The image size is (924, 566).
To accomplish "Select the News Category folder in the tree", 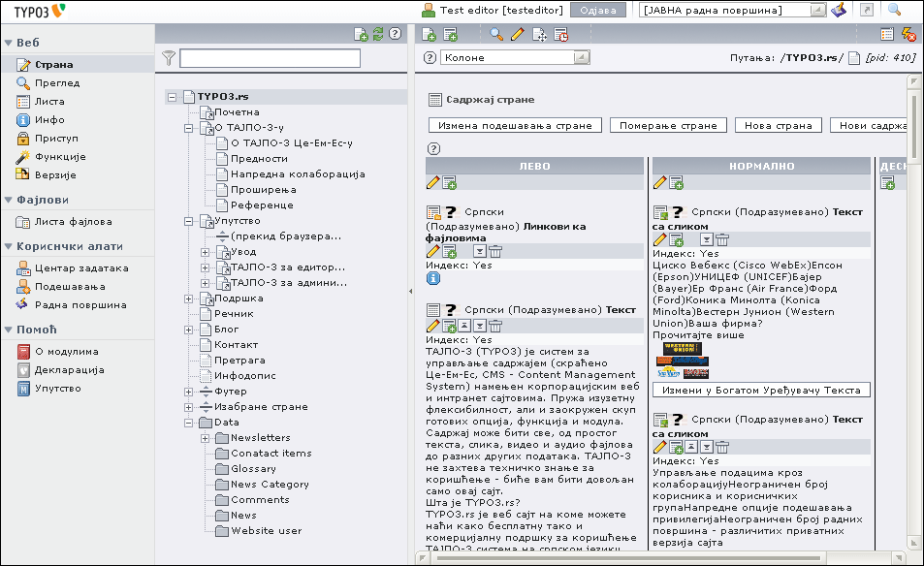I will tap(270, 485).
